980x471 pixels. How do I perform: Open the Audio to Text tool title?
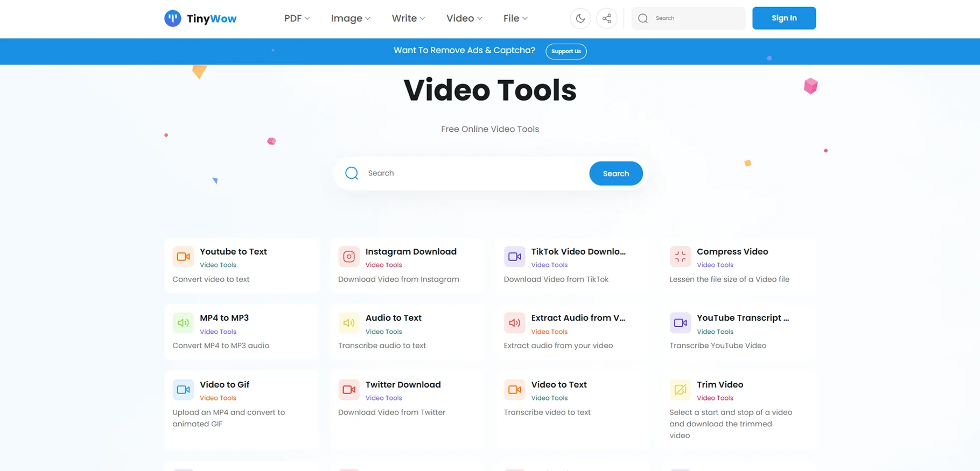[394, 318]
